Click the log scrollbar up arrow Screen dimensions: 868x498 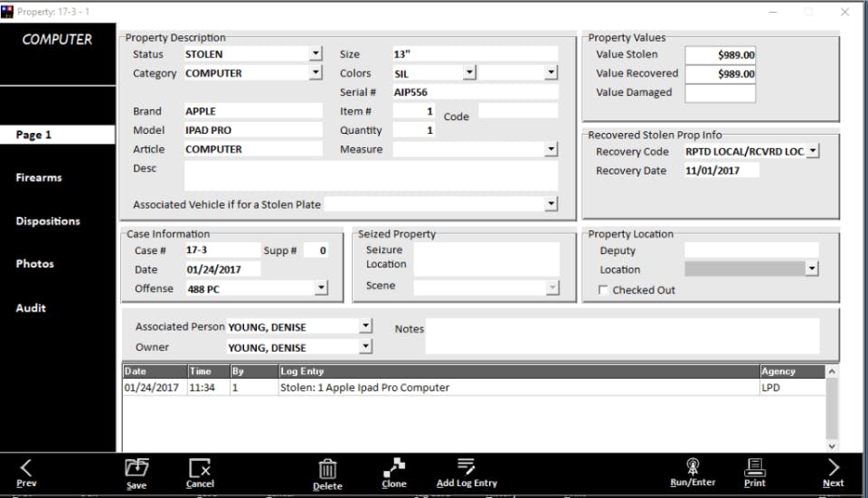832,371
